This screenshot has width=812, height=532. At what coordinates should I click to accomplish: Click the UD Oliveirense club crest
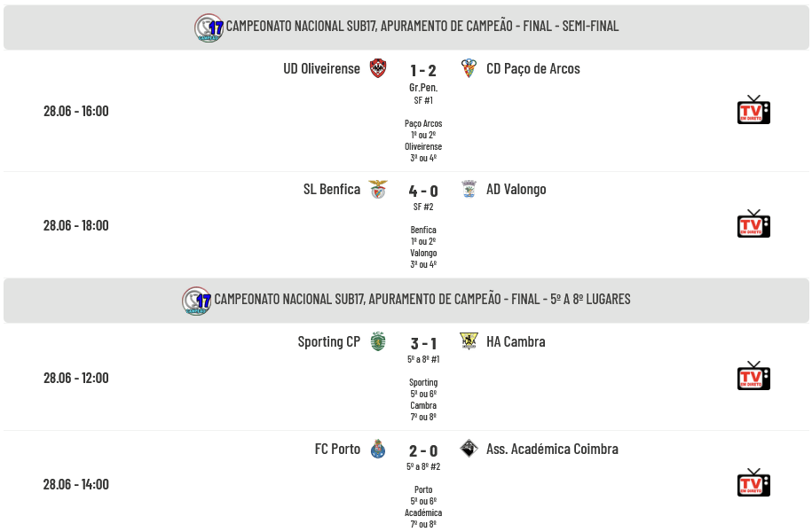[x=378, y=68]
